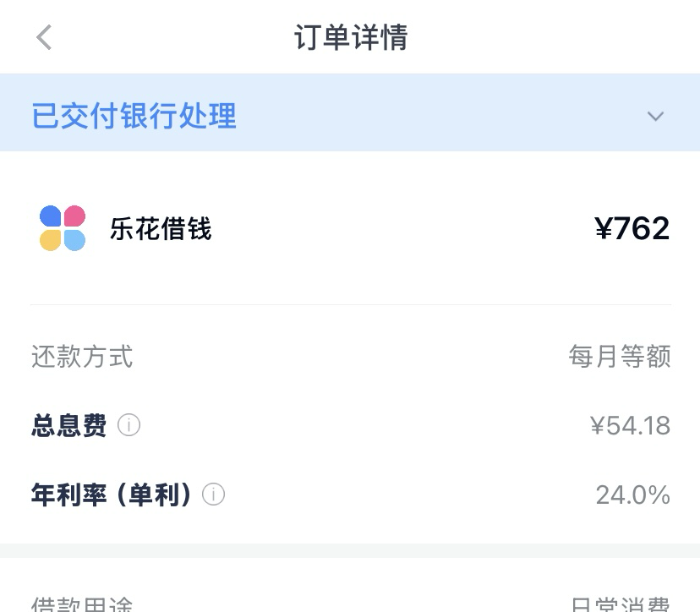Screen dimensions: 700x612
Task: Tap the gray separator band above 借款用途
Action: pyautogui.click(x=350, y=550)
